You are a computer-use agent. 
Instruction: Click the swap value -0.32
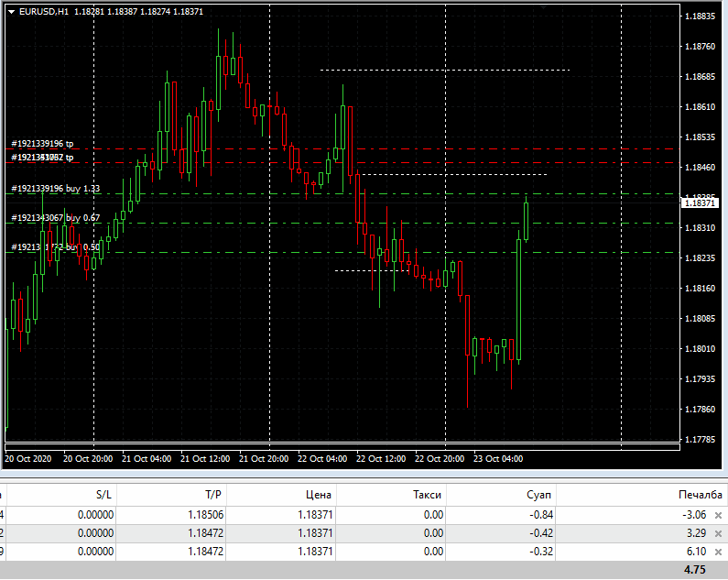(x=541, y=552)
